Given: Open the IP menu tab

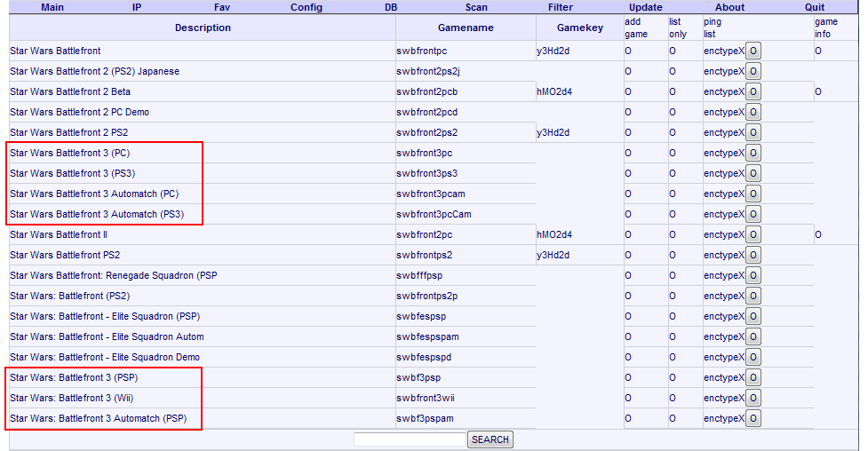Looking at the screenshot, I should click(137, 7).
